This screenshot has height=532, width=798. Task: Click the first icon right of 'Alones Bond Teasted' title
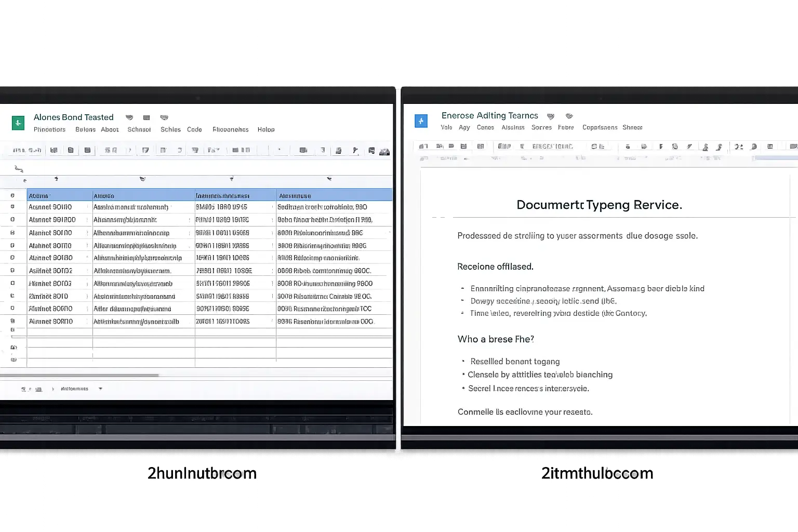point(129,117)
